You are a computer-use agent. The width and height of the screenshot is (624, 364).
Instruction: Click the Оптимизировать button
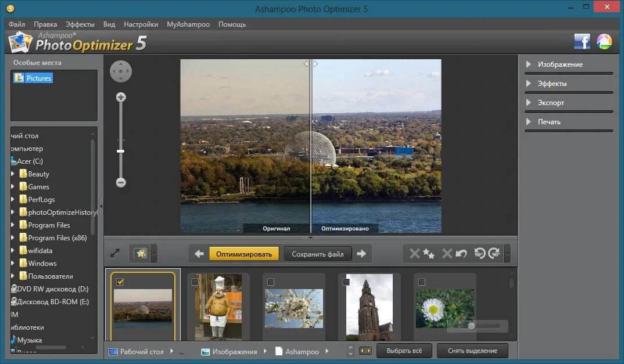[244, 254]
